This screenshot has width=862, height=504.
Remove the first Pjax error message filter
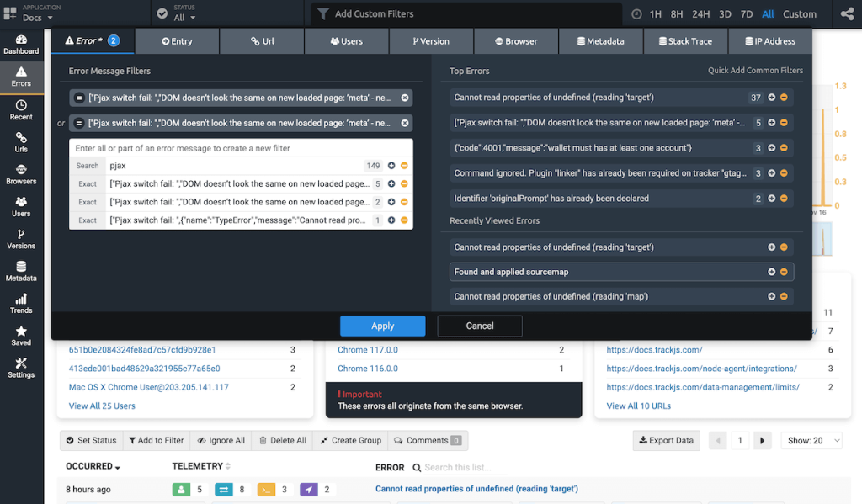tap(405, 98)
